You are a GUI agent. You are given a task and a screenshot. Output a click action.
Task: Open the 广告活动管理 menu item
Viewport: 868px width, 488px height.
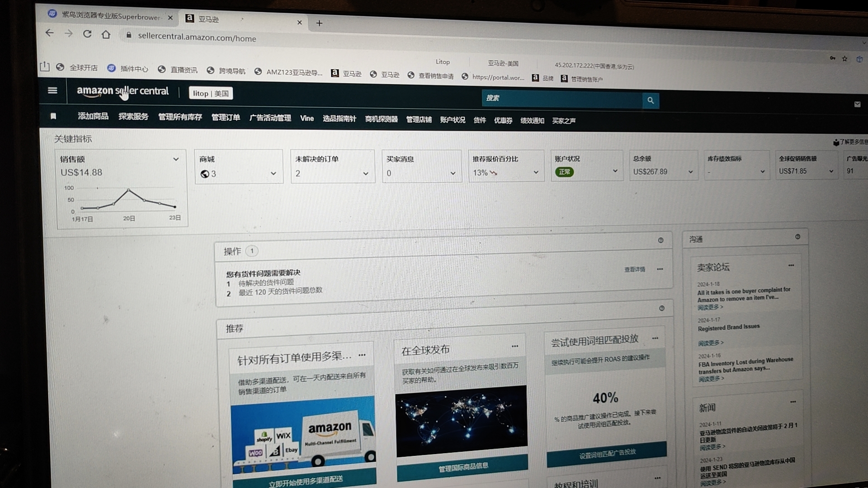(x=270, y=118)
